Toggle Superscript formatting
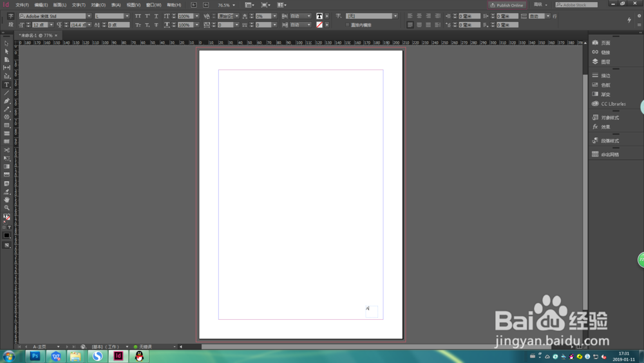This screenshot has width=644, height=363. (147, 16)
